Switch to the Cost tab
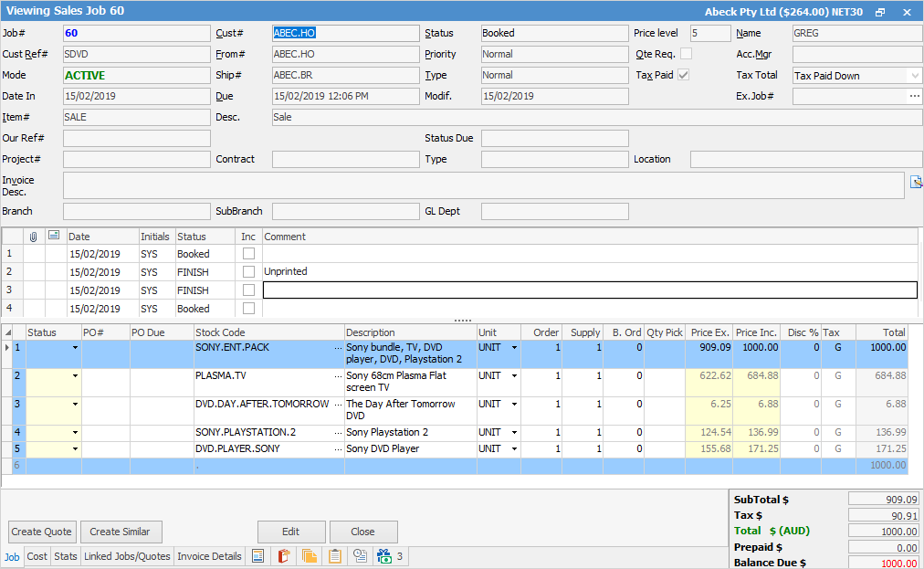This screenshot has width=924, height=569. coord(37,556)
